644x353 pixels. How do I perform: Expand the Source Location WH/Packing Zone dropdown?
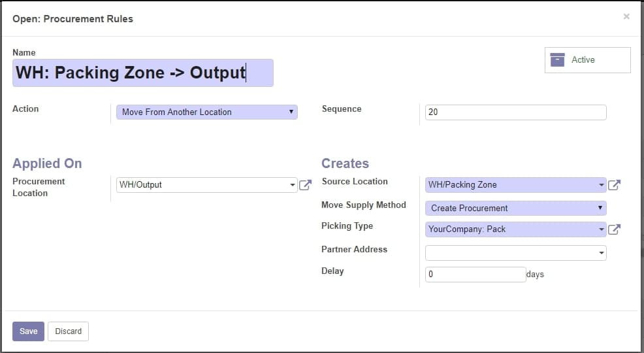[516, 185]
